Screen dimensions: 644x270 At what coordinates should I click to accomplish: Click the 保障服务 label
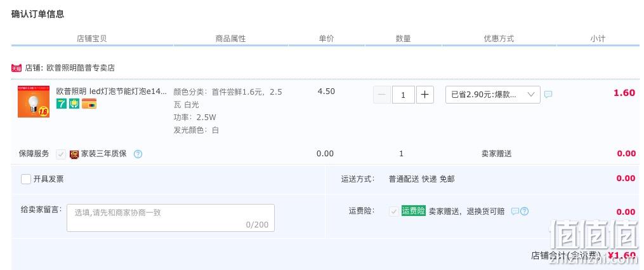(x=34, y=154)
